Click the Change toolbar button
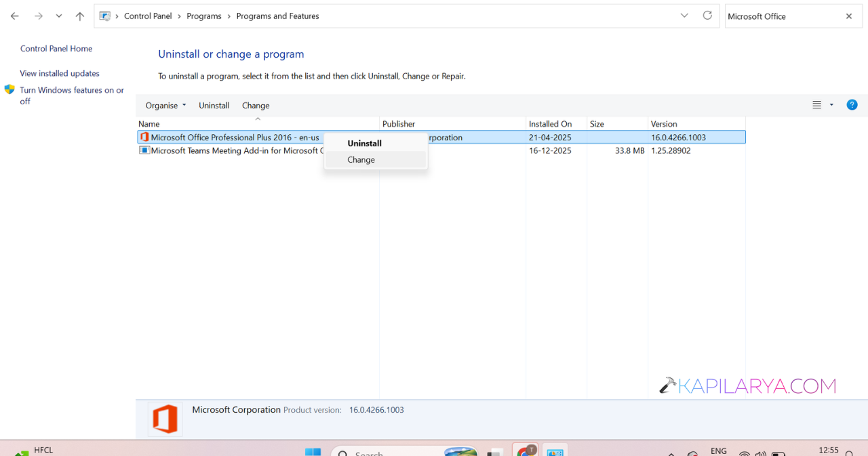The image size is (868, 456). pos(256,105)
